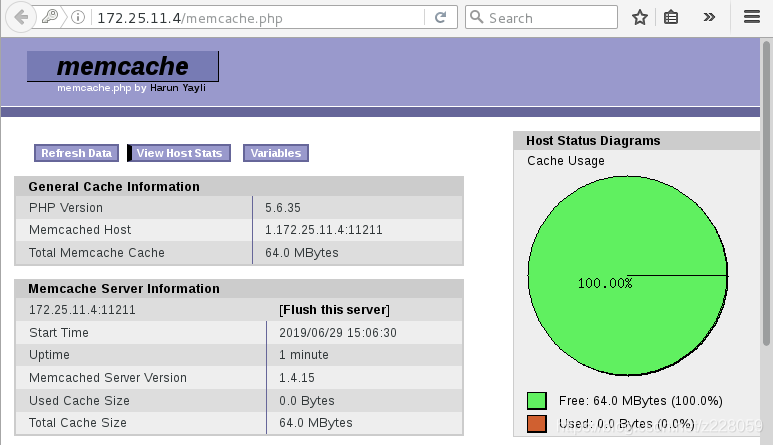773x445 pixels.
Task: Open the bookmarks list icon
Action: pyautogui.click(x=671, y=18)
